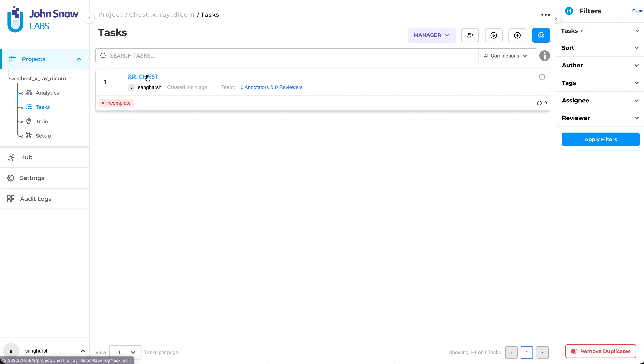The width and height of the screenshot is (644, 364).
Task: Select Chest_x_ray_dicom project in tree
Action: coord(42,78)
